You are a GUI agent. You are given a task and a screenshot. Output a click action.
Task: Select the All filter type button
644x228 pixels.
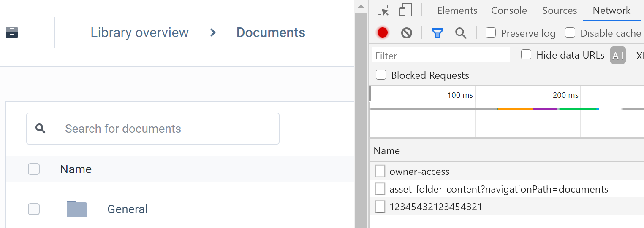pyautogui.click(x=618, y=56)
